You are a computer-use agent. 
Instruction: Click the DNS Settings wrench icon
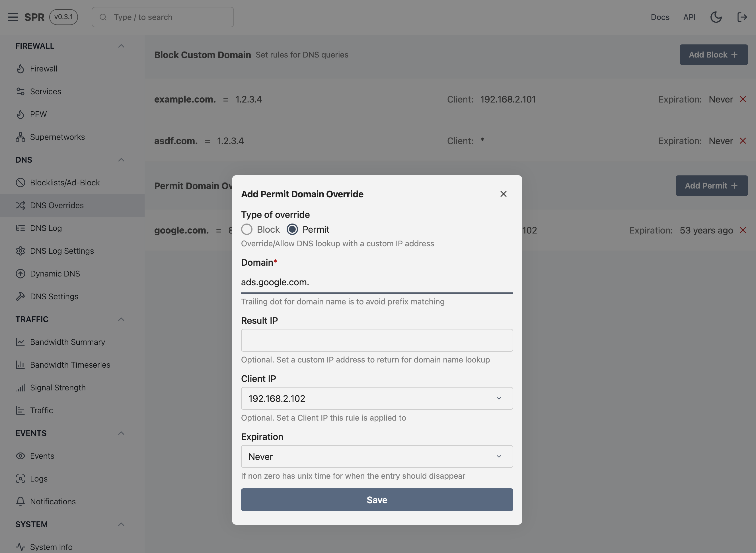tap(20, 296)
